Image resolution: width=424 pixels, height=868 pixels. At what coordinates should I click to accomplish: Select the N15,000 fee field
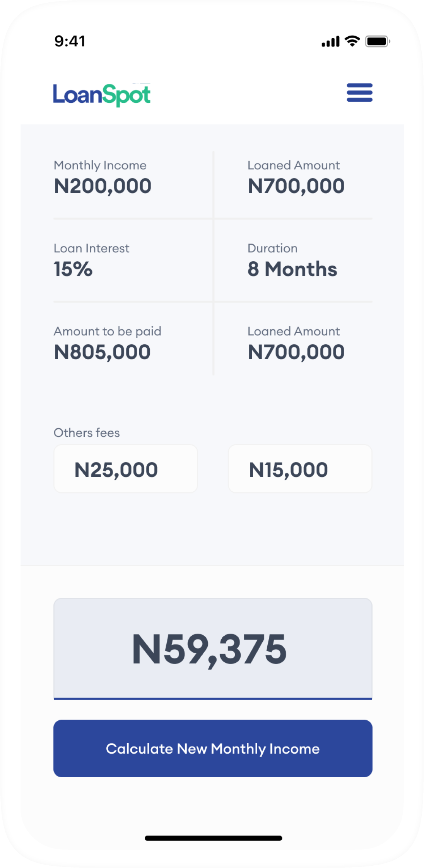(x=300, y=469)
